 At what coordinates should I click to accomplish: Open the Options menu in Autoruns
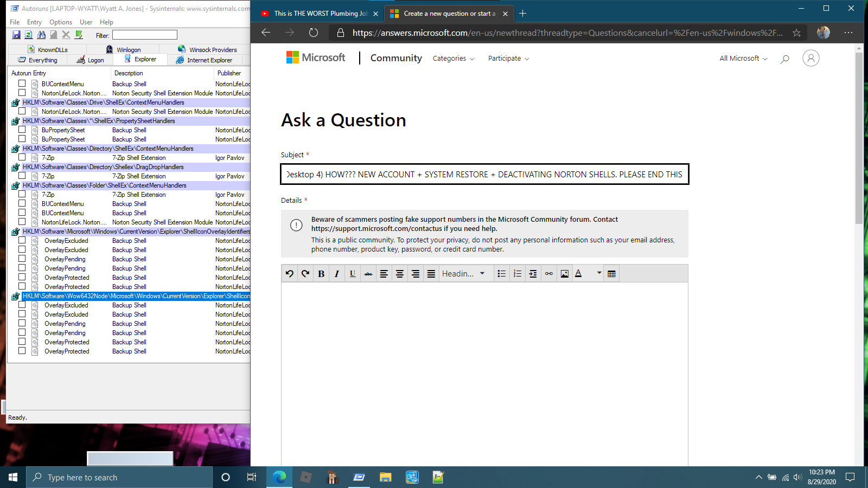point(61,22)
